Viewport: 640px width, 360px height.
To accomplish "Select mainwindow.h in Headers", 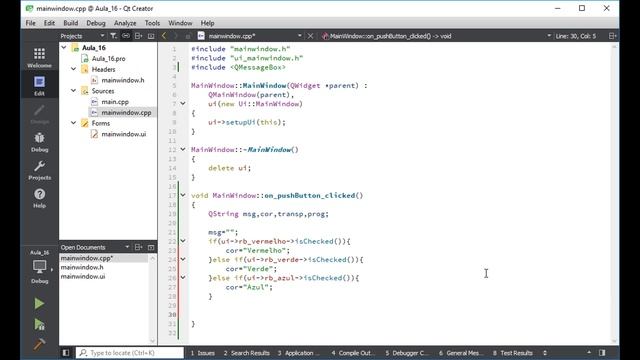I will point(122,80).
